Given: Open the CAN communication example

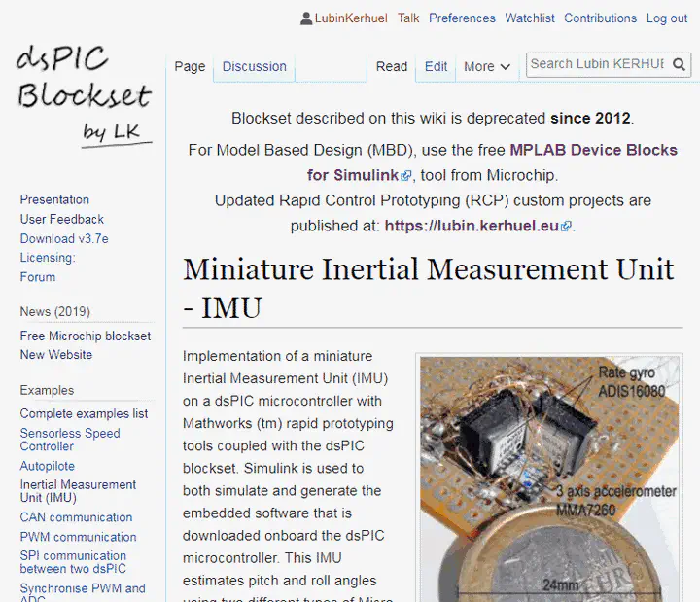Looking at the screenshot, I should [x=76, y=517].
